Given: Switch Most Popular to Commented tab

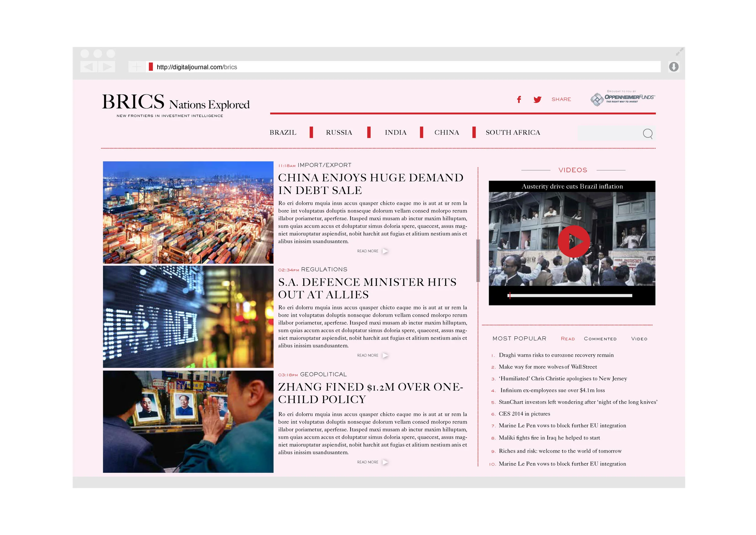Looking at the screenshot, I should click(600, 339).
